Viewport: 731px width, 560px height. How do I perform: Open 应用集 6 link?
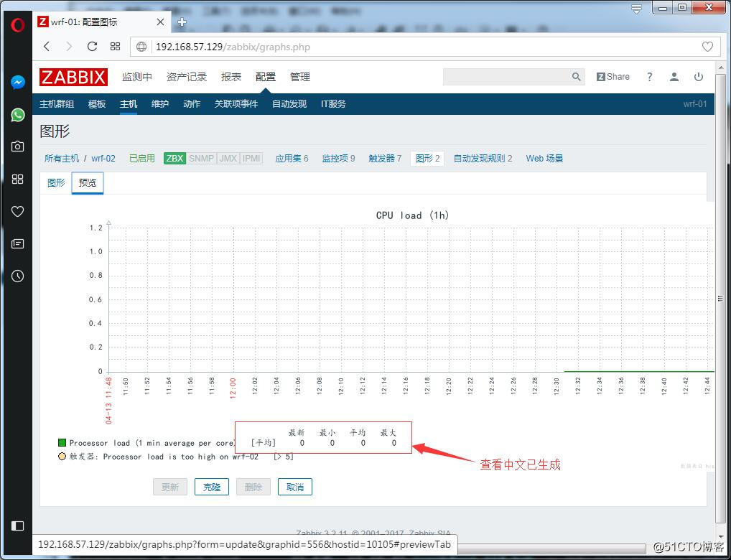point(292,159)
